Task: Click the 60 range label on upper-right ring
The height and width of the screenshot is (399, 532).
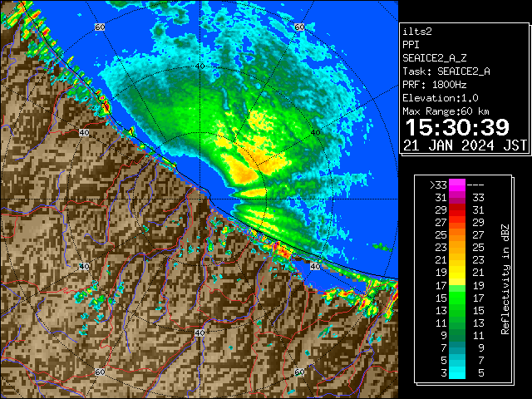Action: pos(299,27)
